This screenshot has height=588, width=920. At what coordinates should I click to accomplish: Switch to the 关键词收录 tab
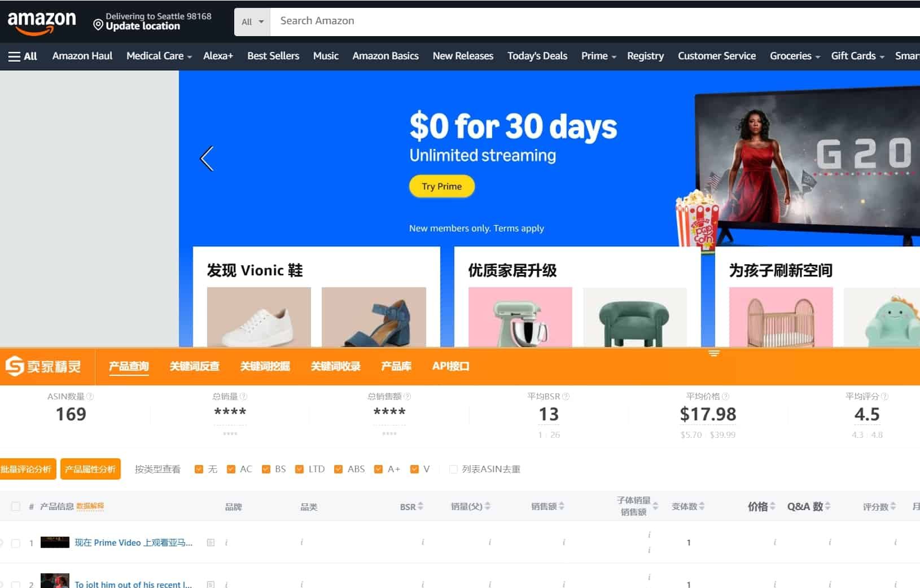tap(336, 366)
